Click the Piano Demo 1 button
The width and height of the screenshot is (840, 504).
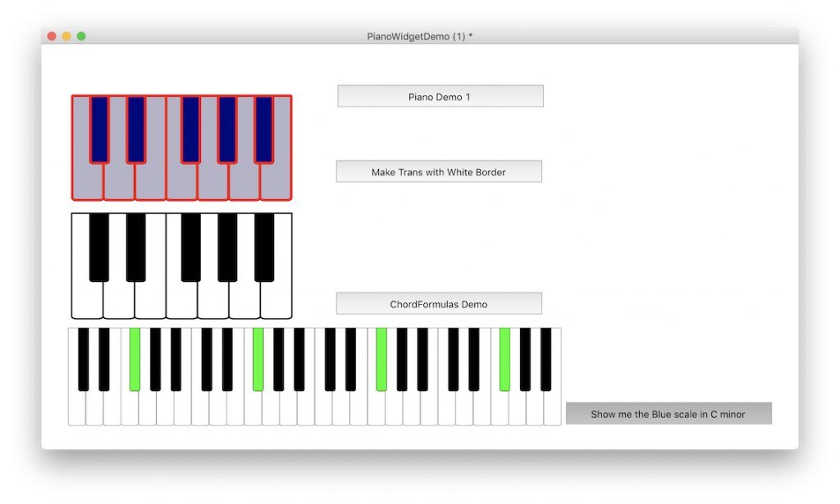coord(440,97)
